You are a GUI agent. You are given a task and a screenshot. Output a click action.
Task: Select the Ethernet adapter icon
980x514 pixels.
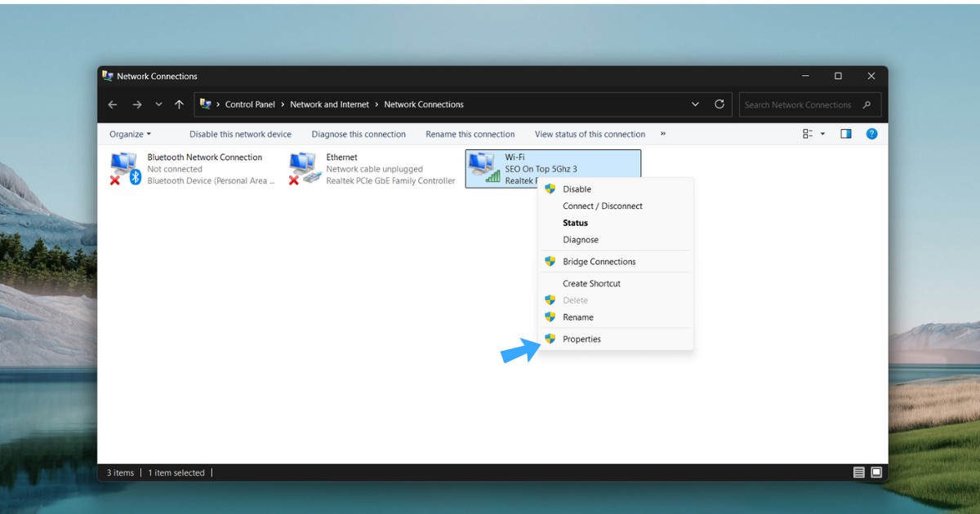(x=304, y=169)
